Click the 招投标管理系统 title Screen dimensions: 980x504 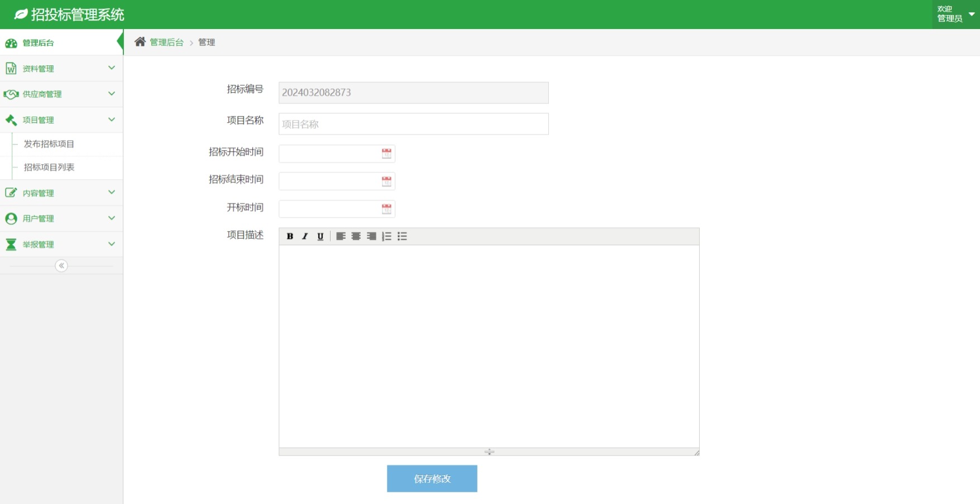[x=78, y=15]
